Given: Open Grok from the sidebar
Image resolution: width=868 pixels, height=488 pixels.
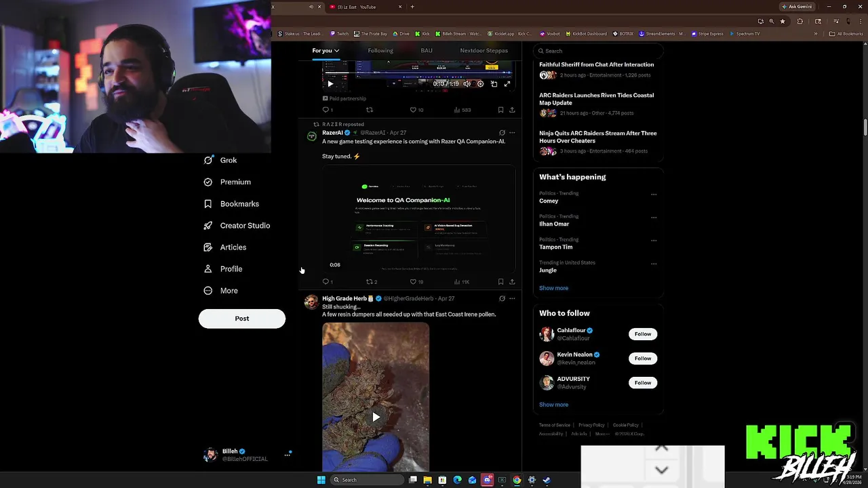Looking at the screenshot, I should click(220, 161).
